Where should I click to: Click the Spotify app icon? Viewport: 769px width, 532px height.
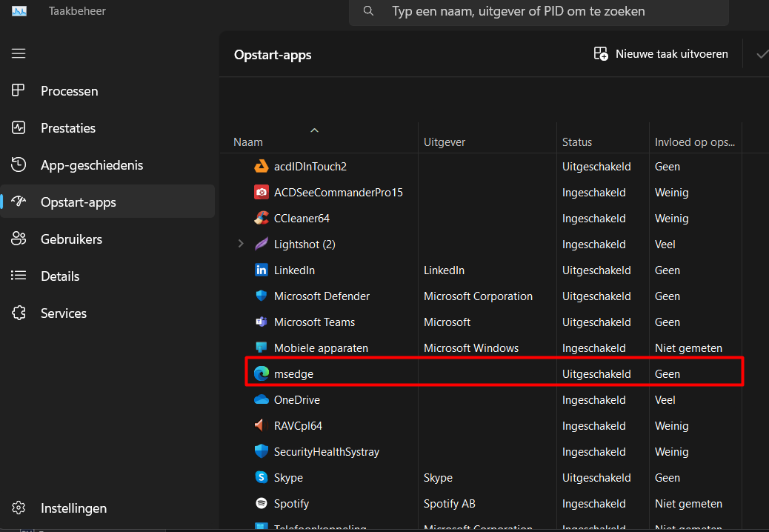tap(261, 504)
